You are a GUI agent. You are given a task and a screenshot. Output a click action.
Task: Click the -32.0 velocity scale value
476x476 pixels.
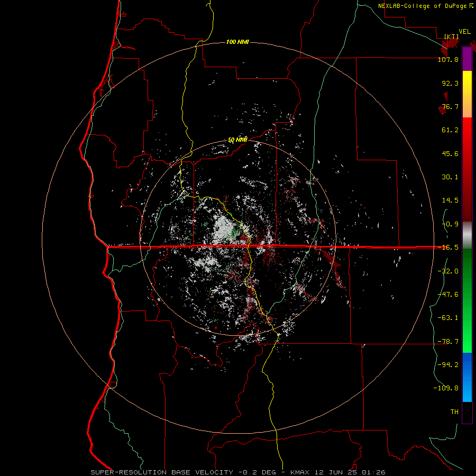point(448,271)
